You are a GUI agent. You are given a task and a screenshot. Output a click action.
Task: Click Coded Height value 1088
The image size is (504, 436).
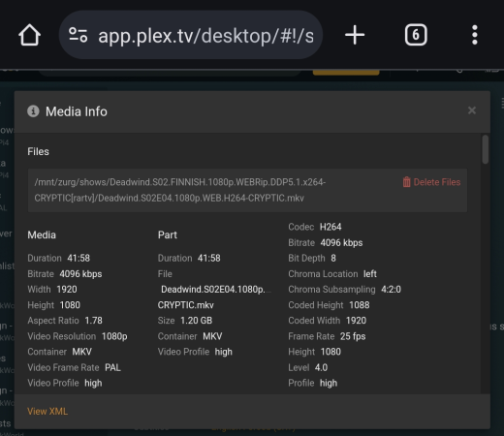(360, 305)
